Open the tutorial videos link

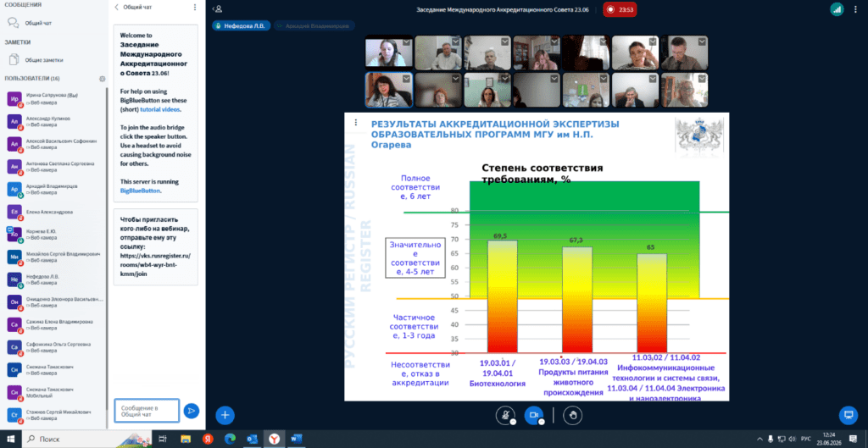pos(159,109)
